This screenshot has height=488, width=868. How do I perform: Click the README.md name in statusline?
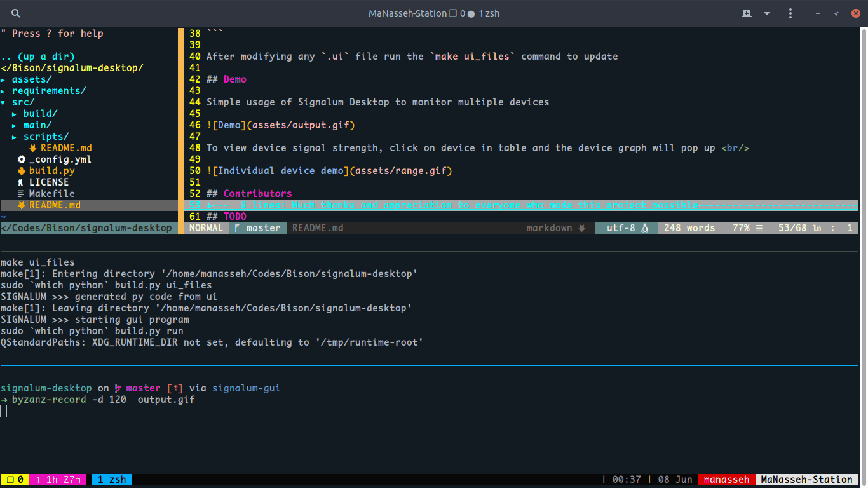point(318,228)
